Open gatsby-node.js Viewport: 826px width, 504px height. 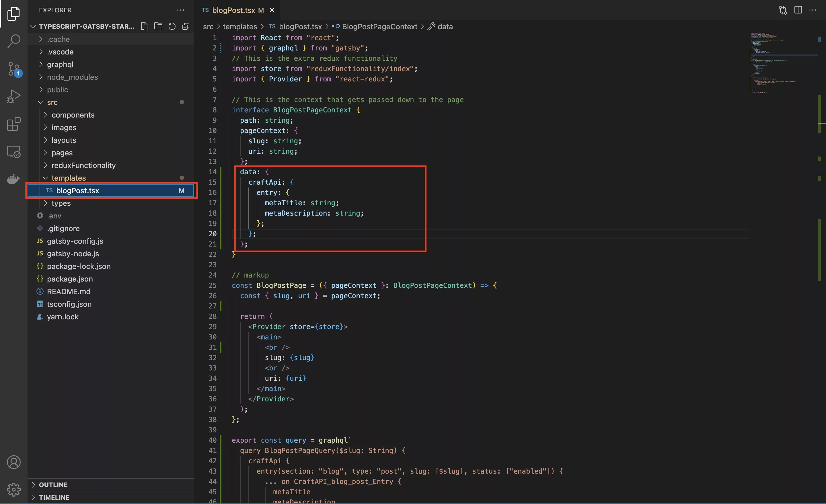pos(111,254)
